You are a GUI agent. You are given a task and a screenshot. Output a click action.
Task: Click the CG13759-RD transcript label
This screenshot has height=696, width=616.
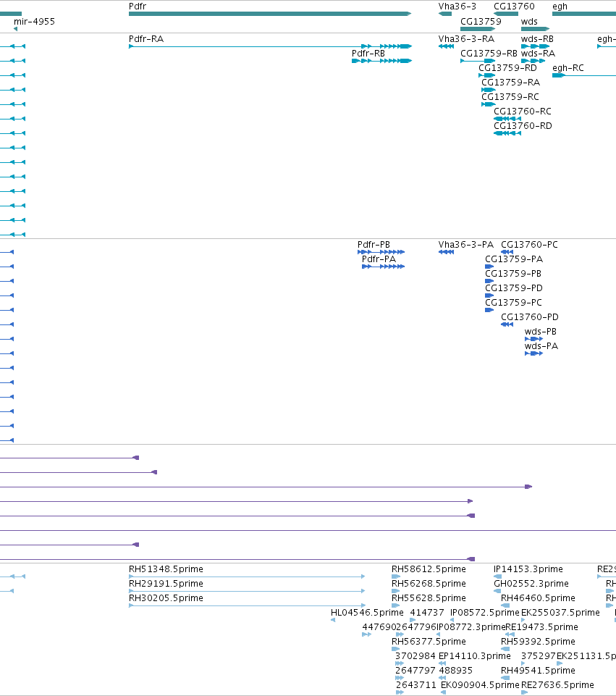[x=507, y=68]
